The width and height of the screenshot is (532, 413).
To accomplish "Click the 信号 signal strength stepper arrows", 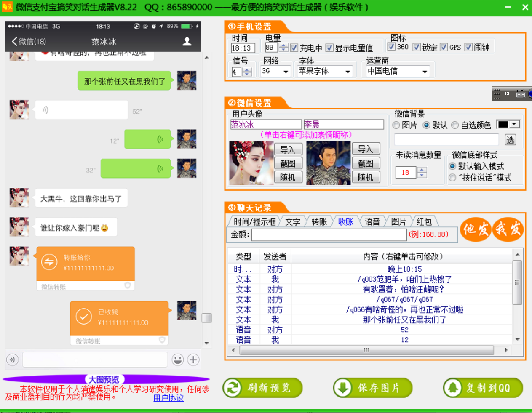I will click(x=247, y=72).
